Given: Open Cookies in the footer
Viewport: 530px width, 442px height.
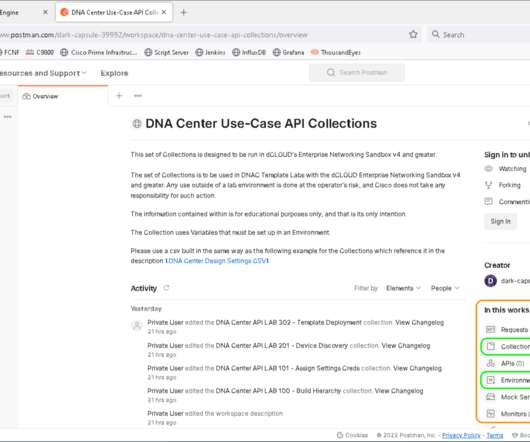Looking at the screenshot, I should coord(352,435).
